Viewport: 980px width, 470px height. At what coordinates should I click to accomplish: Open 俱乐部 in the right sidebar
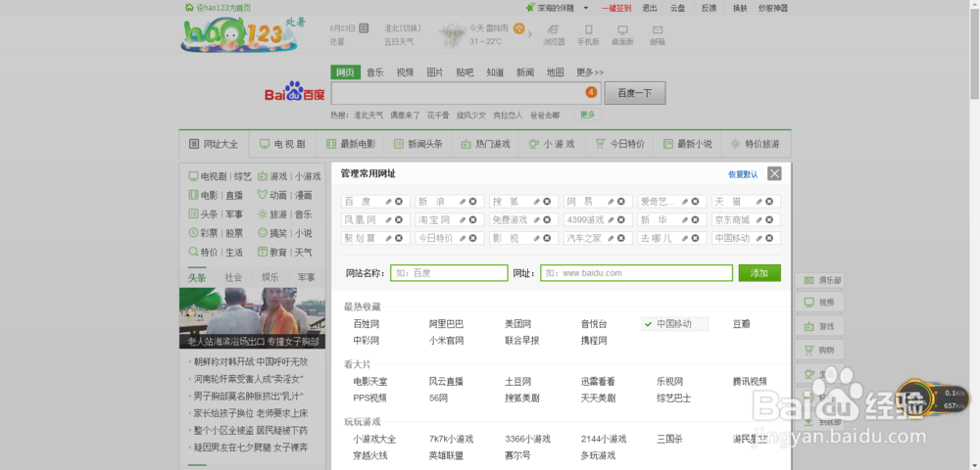(x=822, y=281)
